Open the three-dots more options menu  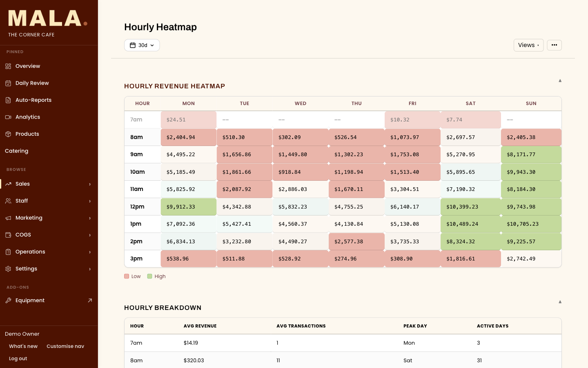pos(554,45)
